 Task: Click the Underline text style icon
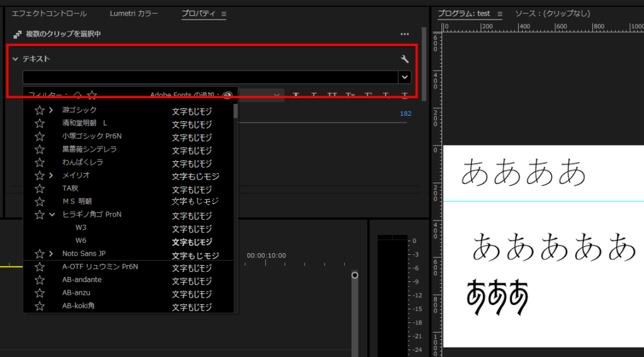tap(404, 96)
